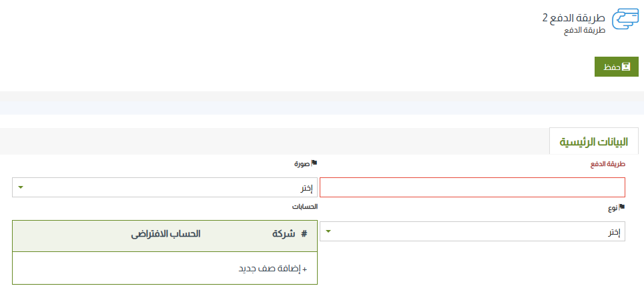Click the نوع field label

pos(612,208)
